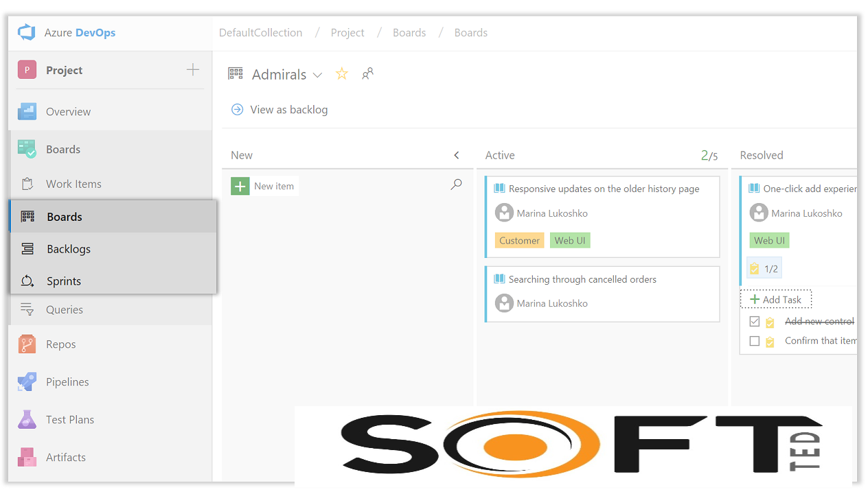Image resolution: width=868 pixels, height=494 pixels.
Task: Click the Project avatar icon P
Action: coord(27,70)
